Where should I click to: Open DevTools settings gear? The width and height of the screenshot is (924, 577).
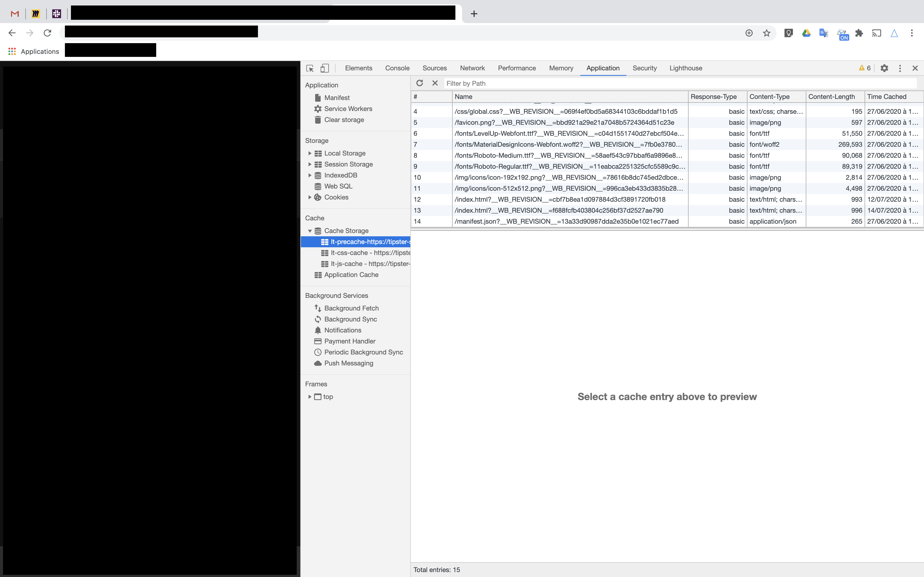tap(884, 68)
